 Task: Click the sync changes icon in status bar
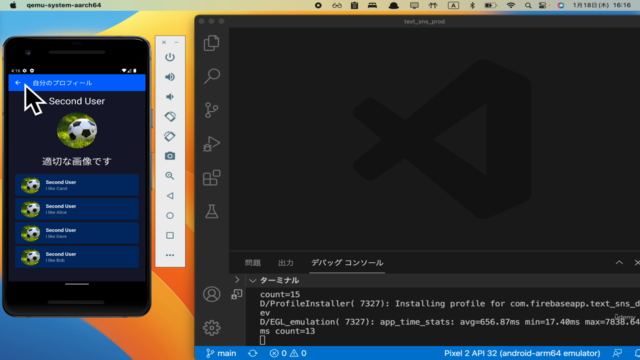[x=253, y=353]
